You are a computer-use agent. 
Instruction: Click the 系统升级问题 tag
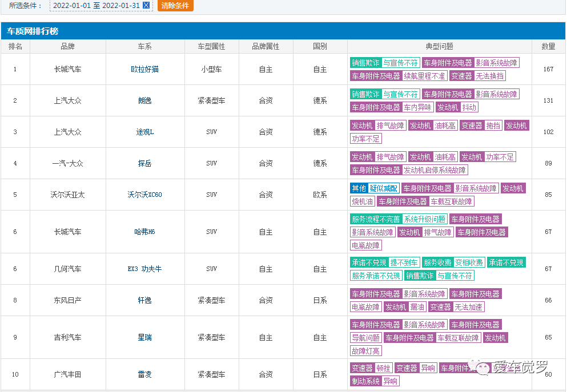coord(424,219)
